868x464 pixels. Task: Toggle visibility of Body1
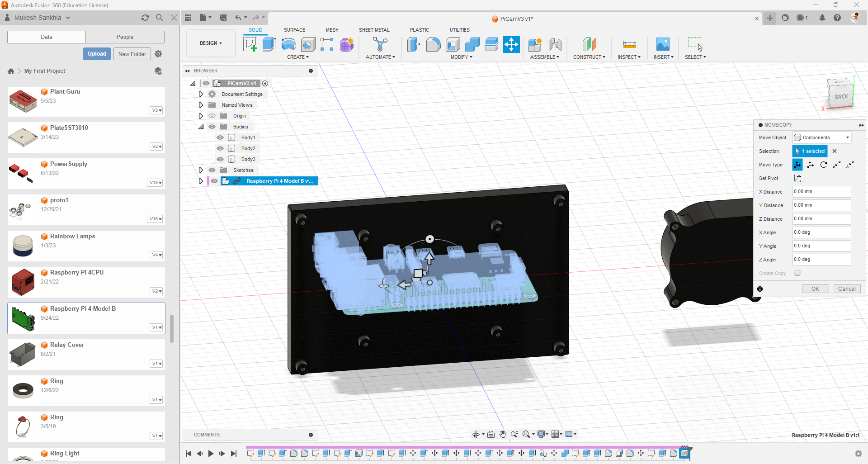(x=220, y=137)
